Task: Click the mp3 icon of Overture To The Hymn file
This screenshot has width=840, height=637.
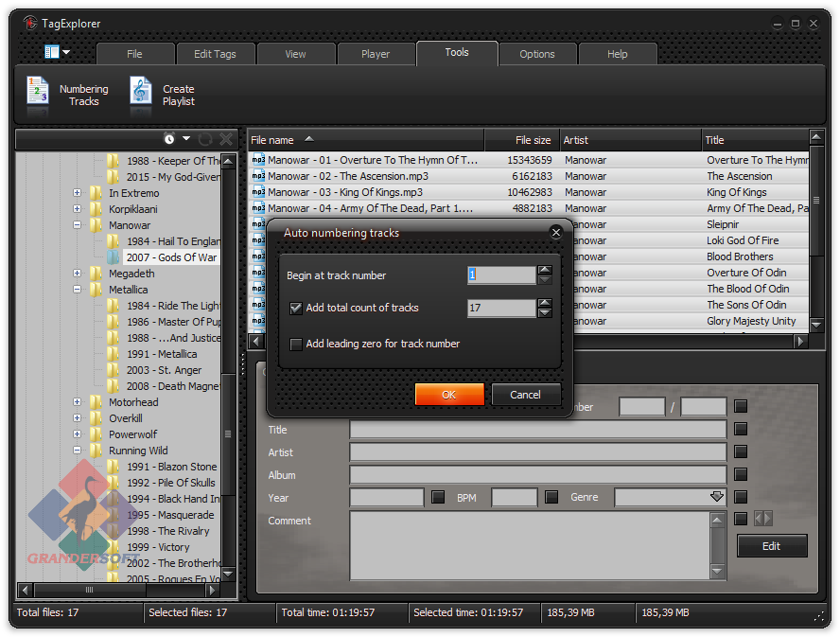Action: 257,161
